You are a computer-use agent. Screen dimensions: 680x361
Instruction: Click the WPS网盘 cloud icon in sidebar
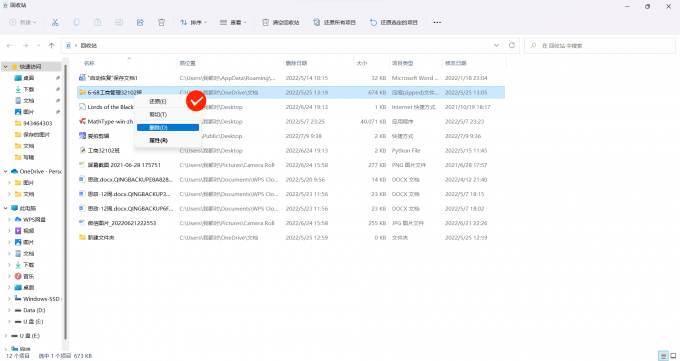click(18, 220)
